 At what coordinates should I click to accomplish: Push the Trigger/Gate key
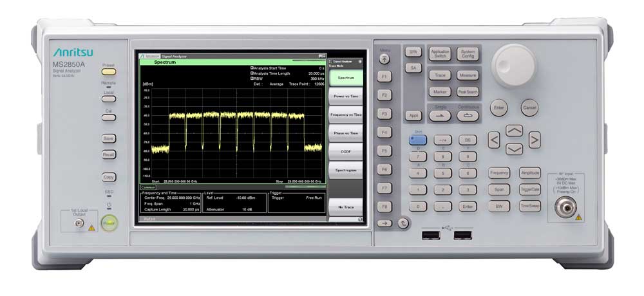530,190
